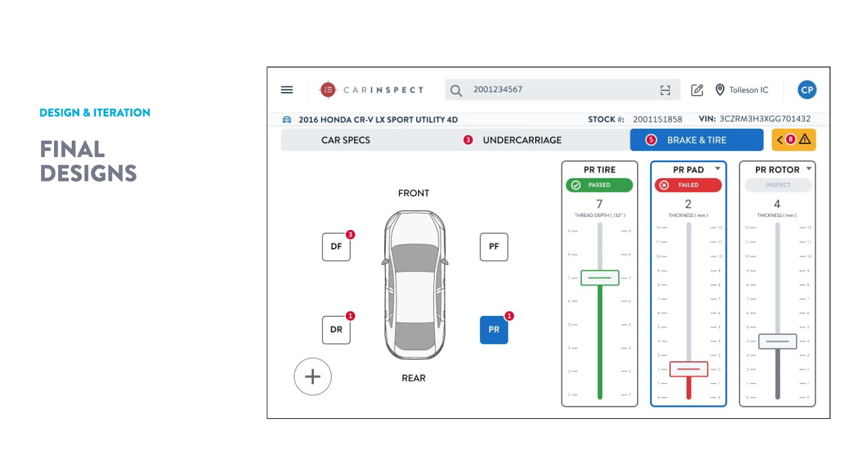The width and height of the screenshot is (868, 473).
Task: Click the red badge on the PR button
Action: [509, 316]
